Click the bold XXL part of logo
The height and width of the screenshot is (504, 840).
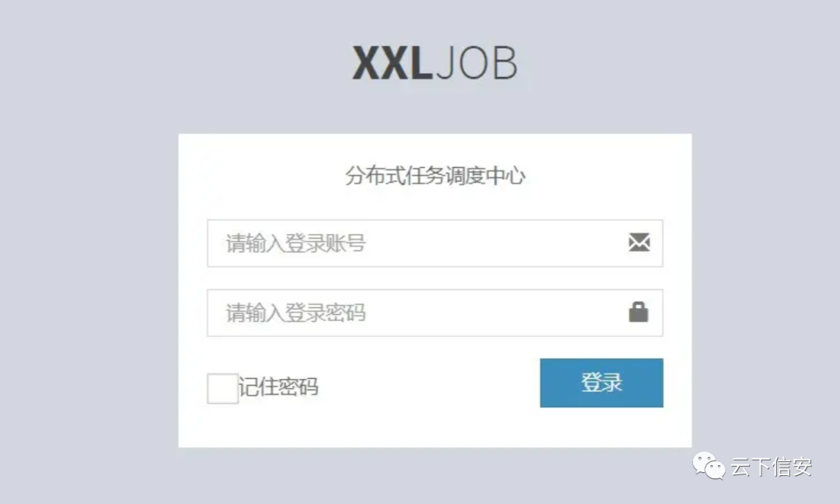[392, 63]
